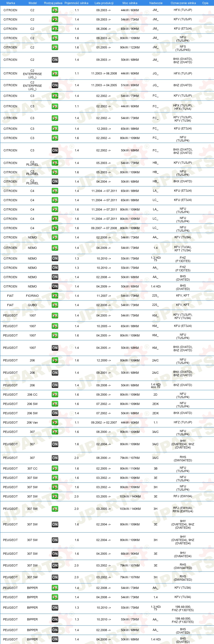Viewport: 214px width, 644px height.
Task: Click the Lata produkcji column header
Action: (x=104, y=3)
